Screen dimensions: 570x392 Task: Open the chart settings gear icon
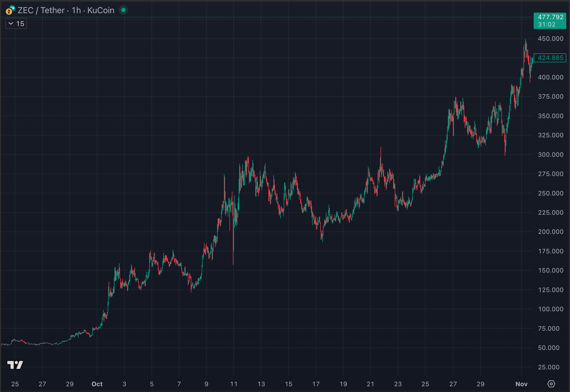coord(551,384)
